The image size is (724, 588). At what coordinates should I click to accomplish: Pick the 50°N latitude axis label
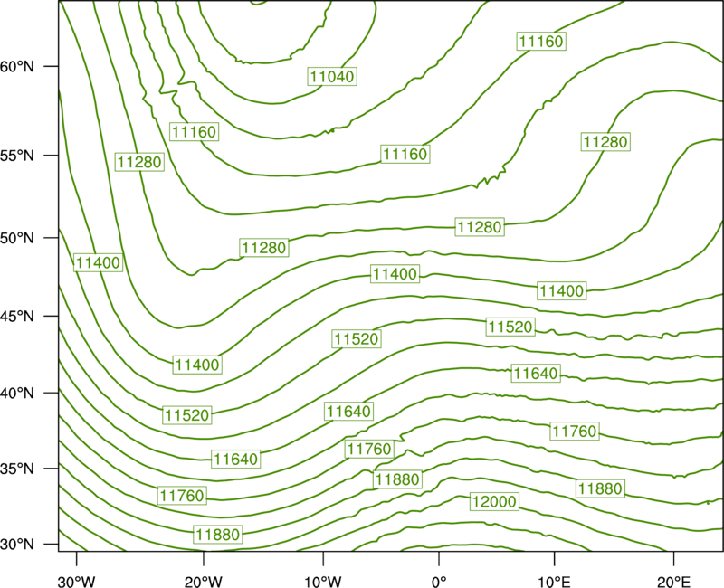[x=17, y=238]
